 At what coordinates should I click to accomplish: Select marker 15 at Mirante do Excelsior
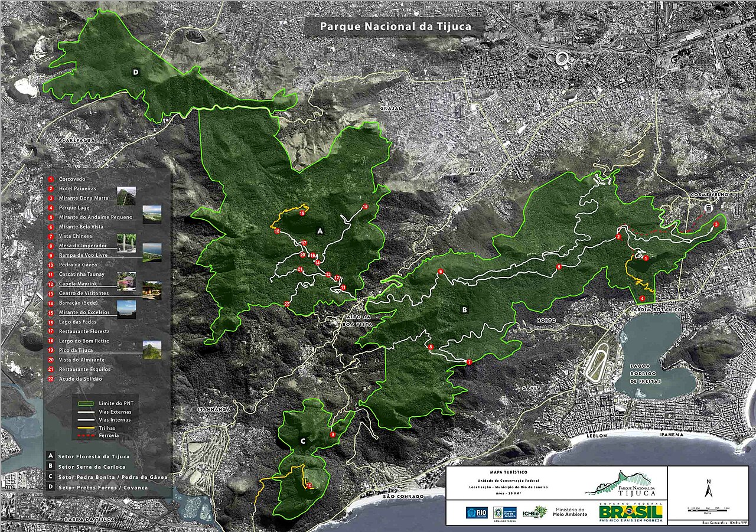coord(365,207)
